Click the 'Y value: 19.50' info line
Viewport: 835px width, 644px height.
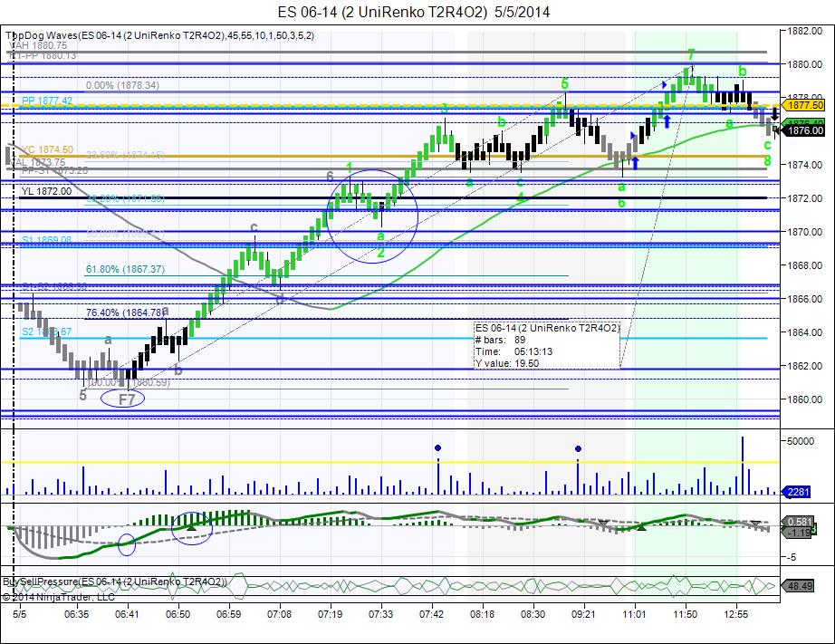coord(507,363)
